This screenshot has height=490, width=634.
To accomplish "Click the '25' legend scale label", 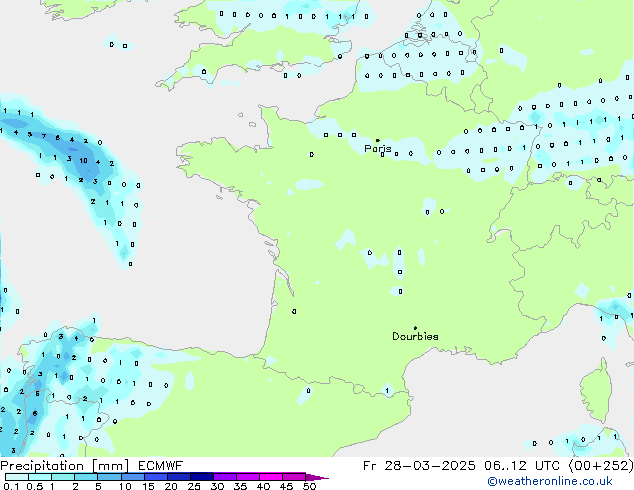I will [194, 486].
